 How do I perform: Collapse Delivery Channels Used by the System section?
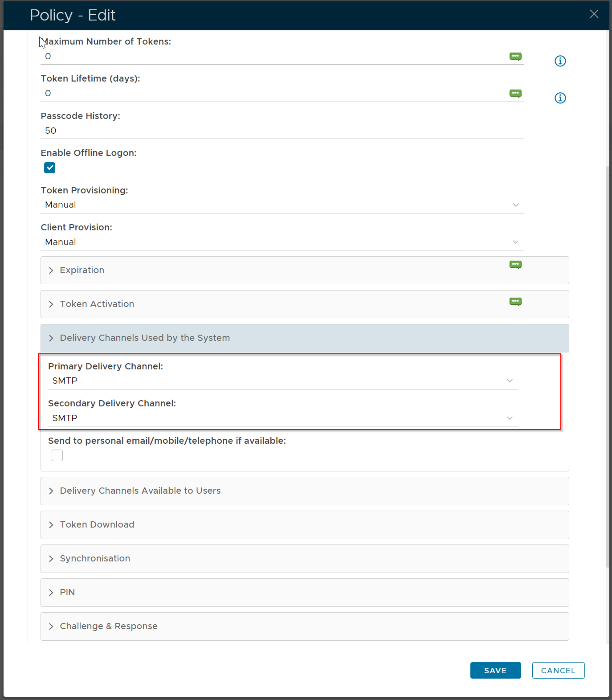click(145, 338)
